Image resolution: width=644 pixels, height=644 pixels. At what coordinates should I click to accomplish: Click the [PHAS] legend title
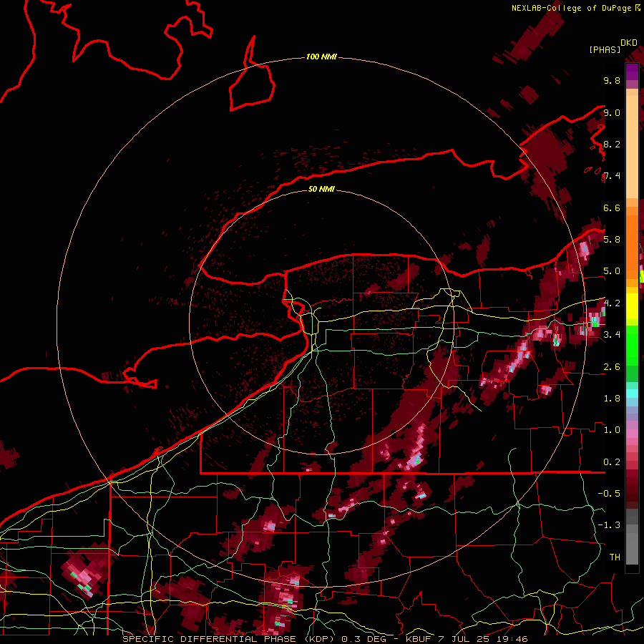point(605,50)
